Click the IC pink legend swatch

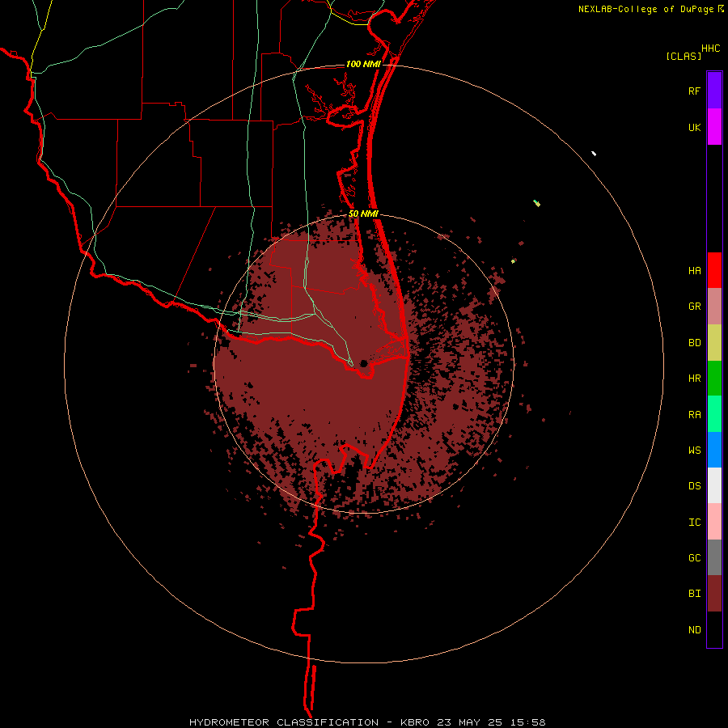714,522
